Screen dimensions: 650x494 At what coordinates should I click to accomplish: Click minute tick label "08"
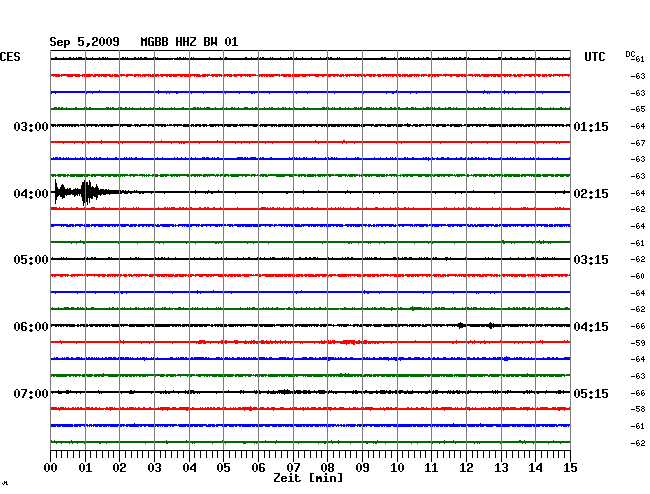[x=327, y=468]
